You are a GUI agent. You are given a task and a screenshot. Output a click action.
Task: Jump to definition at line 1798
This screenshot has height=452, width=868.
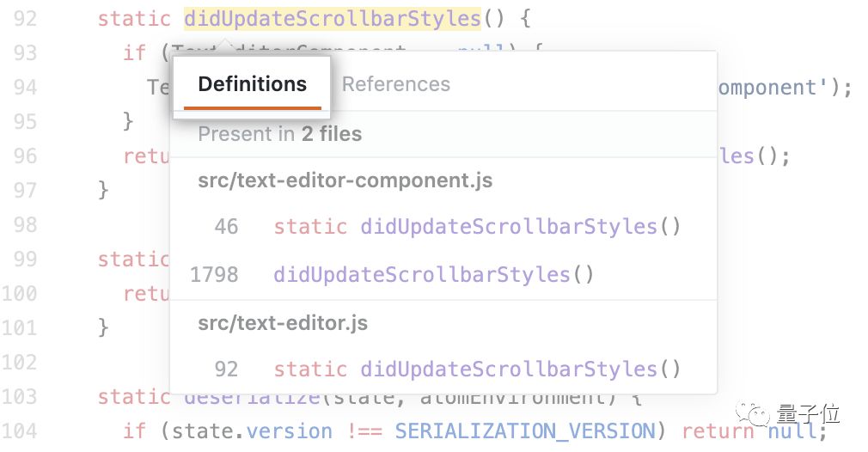pyautogui.click(x=433, y=275)
